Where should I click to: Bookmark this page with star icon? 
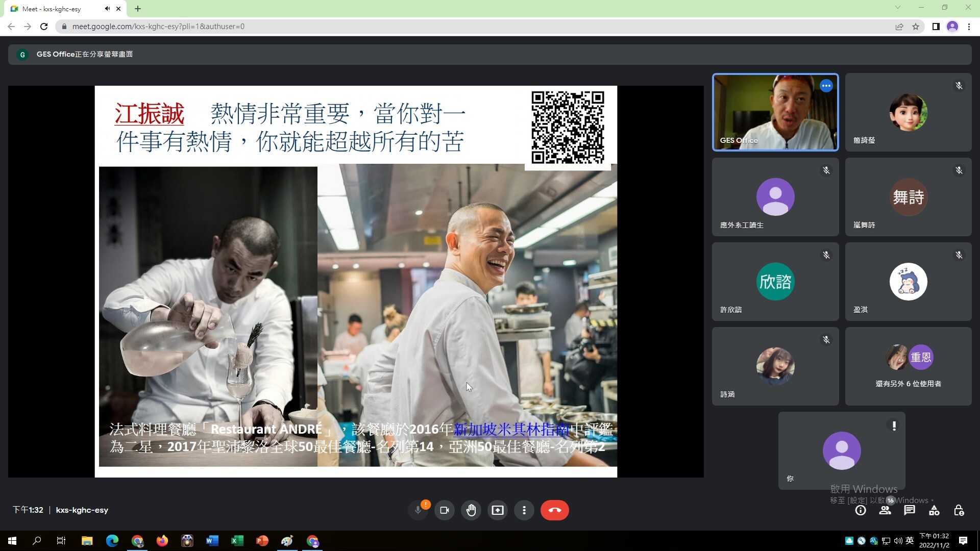[x=916, y=27]
